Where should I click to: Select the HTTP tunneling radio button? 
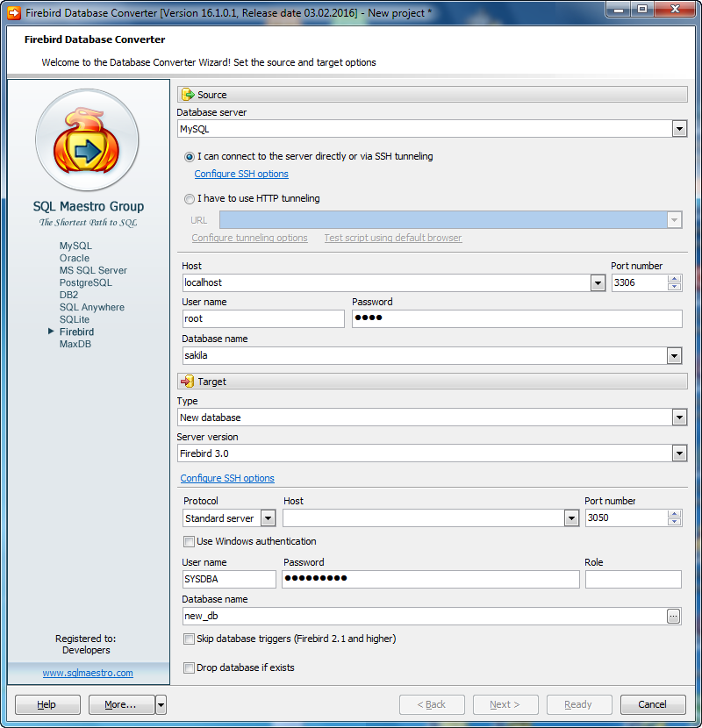[189, 198]
